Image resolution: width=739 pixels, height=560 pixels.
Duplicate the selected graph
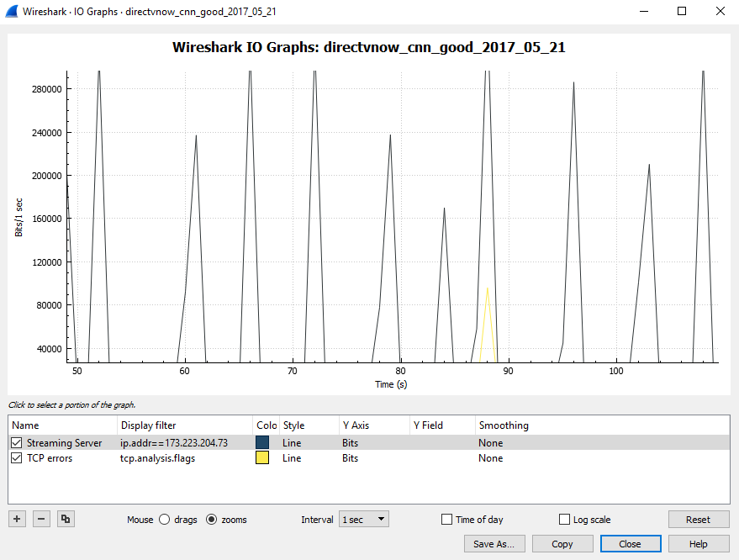66,519
